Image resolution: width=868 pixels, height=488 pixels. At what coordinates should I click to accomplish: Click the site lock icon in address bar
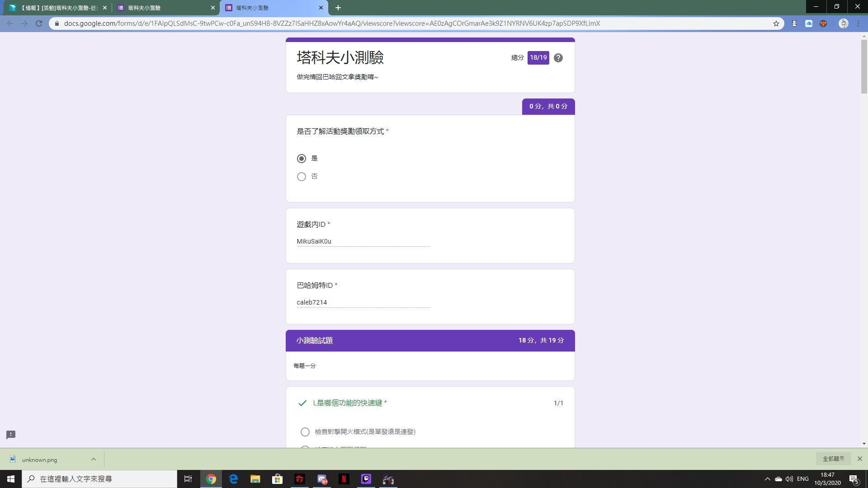pyautogui.click(x=57, y=23)
